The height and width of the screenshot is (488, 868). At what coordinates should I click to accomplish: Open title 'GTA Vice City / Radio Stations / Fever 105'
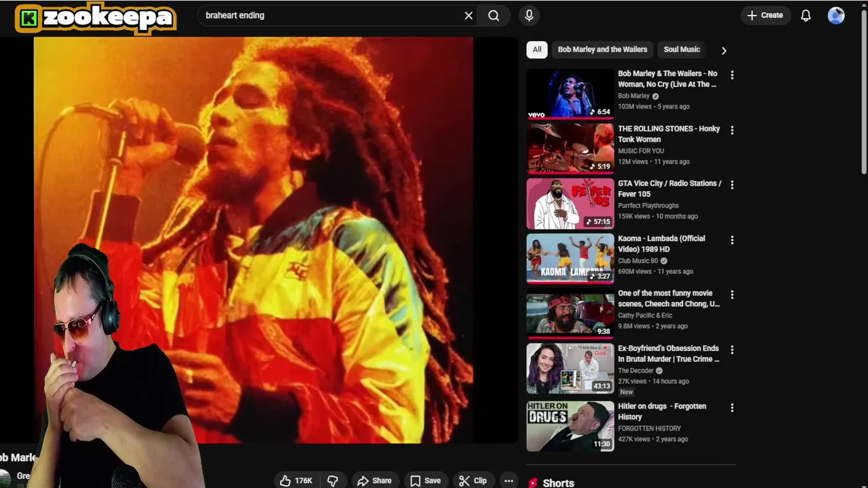[670, 188]
